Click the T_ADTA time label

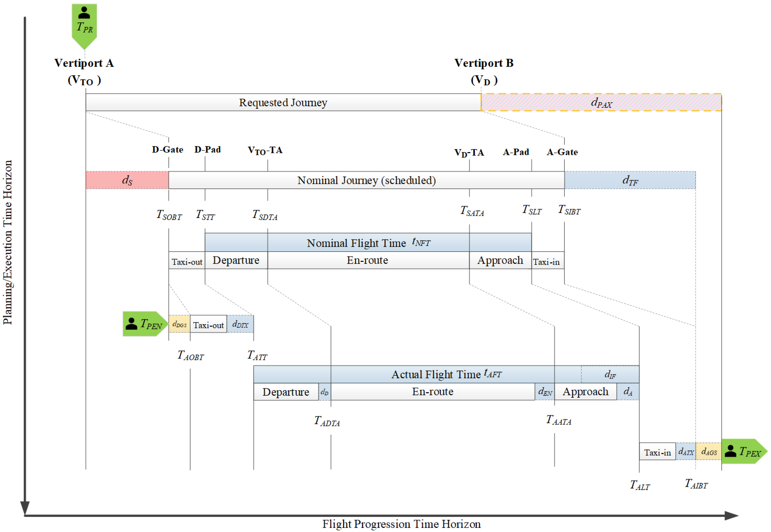327,421
